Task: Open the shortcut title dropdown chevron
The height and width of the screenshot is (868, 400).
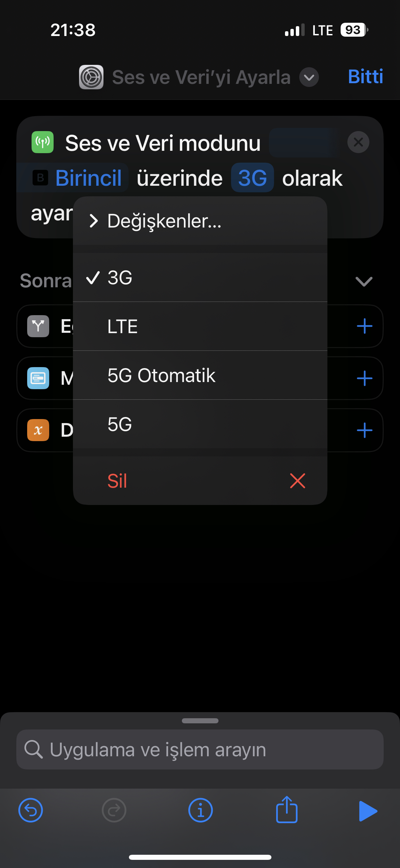Action: tap(309, 77)
